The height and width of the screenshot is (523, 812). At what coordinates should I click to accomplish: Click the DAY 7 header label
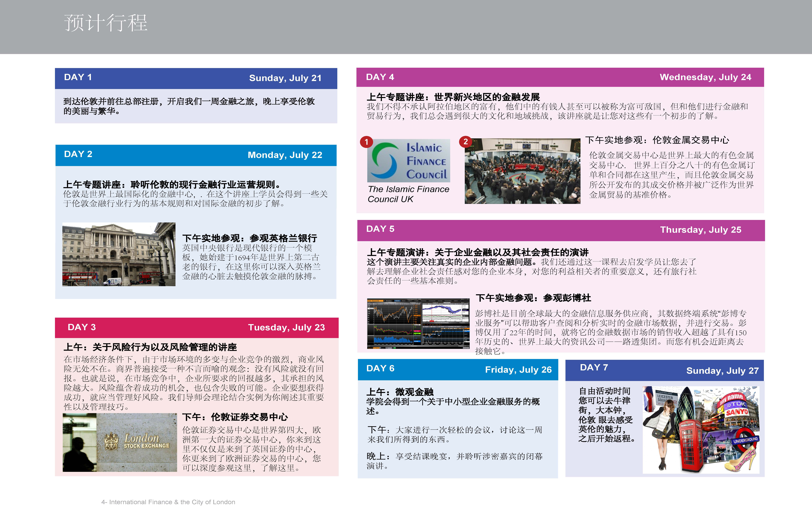594,367
